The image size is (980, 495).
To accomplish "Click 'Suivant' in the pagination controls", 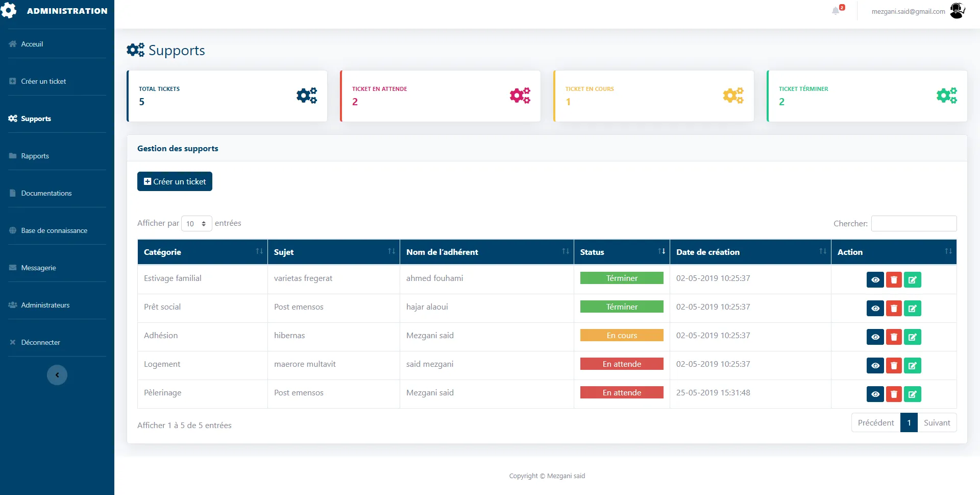I will [x=937, y=422].
